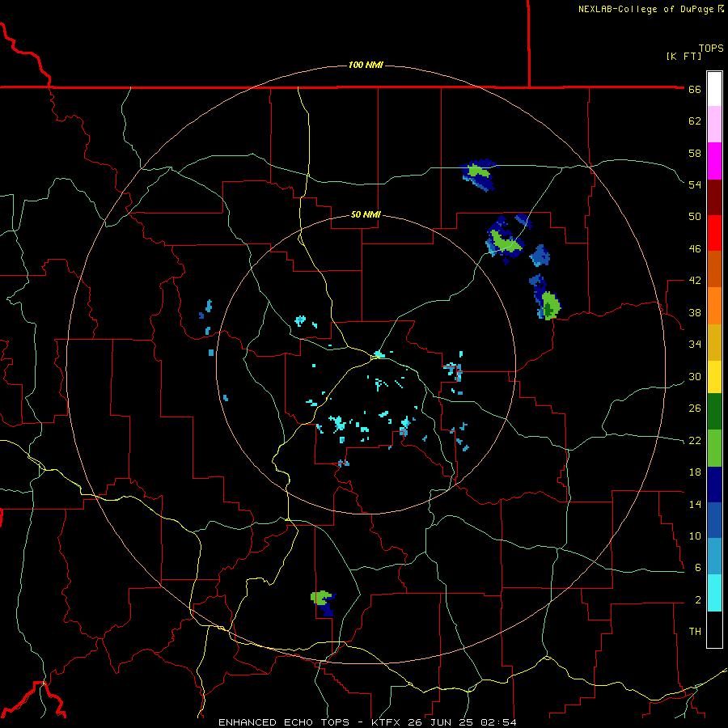728x728 pixels.
Task: Click the "46" scale value
Action: click(x=695, y=249)
